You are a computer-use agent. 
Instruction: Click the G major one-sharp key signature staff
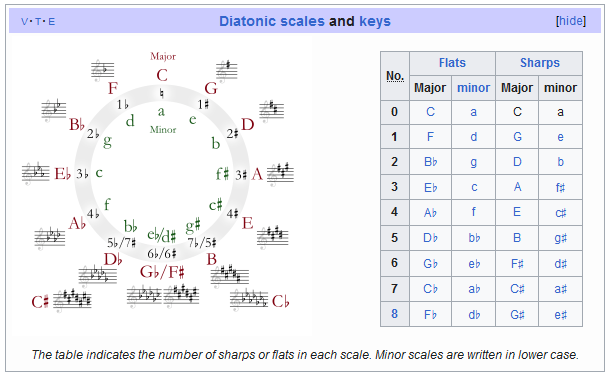coord(227,71)
